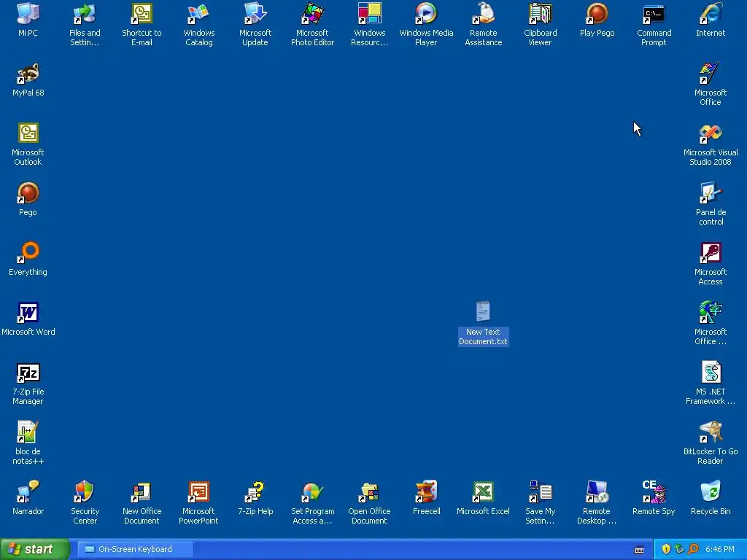Screen dimensions: 747x560
Task: Click the Save My Settings icon
Action: pyautogui.click(x=540, y=492)
